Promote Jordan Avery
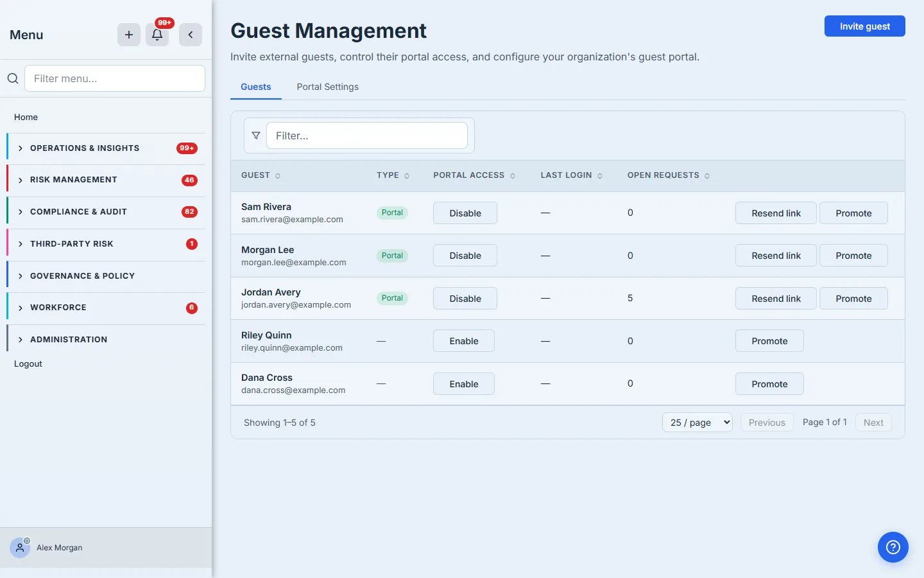The width and height of the screenshot is (924, 578). pos(854,299)
